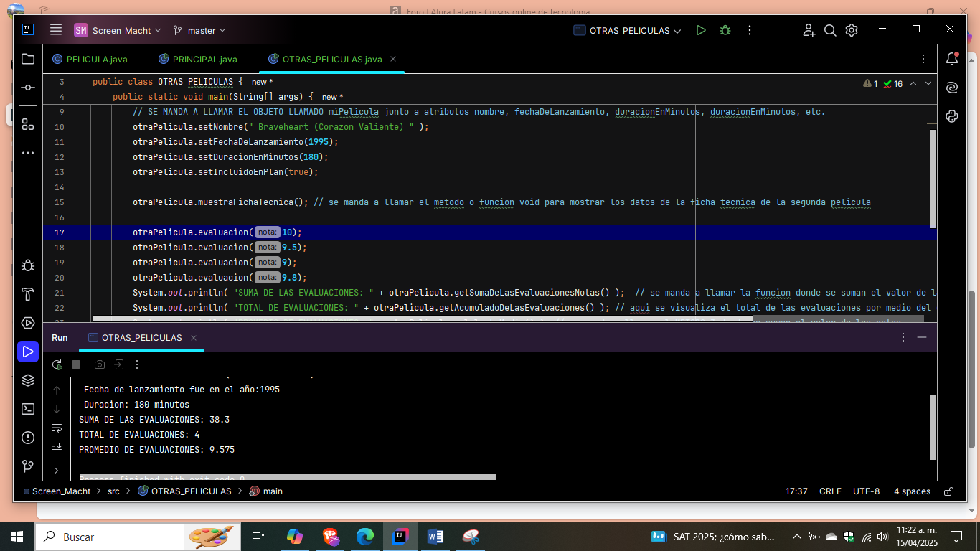Open Code With Me add-user icon

[809, 30]
